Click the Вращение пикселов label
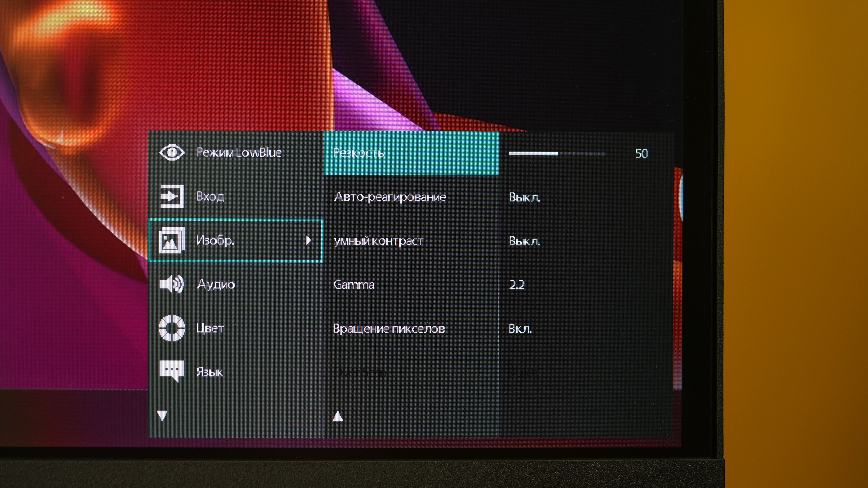This screenshot has height=488, width=868. point(389,329)
